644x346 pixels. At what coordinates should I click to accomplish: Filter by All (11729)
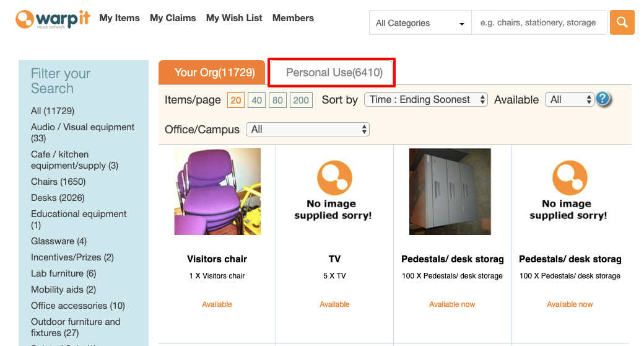point(53,110)
